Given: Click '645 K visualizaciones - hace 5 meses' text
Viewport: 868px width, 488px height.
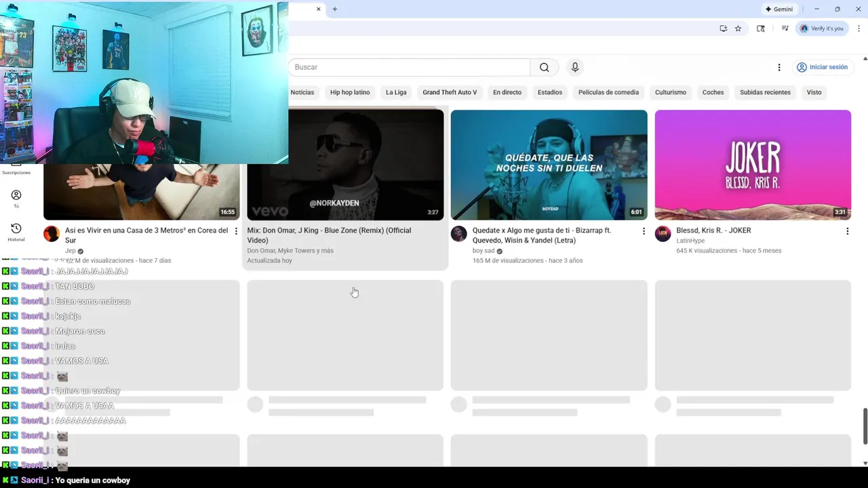Looking at the screenshot, I should coord(729,251).
